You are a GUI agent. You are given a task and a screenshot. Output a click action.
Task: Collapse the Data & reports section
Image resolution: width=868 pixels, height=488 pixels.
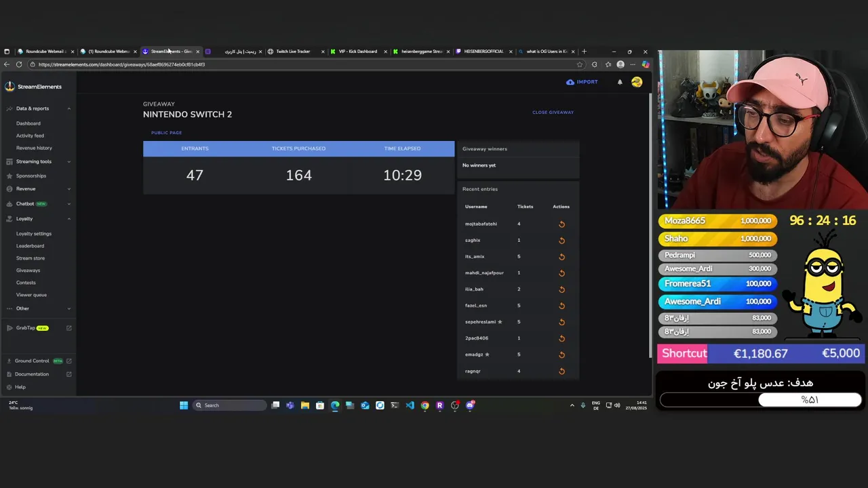(x=68, y=108)
